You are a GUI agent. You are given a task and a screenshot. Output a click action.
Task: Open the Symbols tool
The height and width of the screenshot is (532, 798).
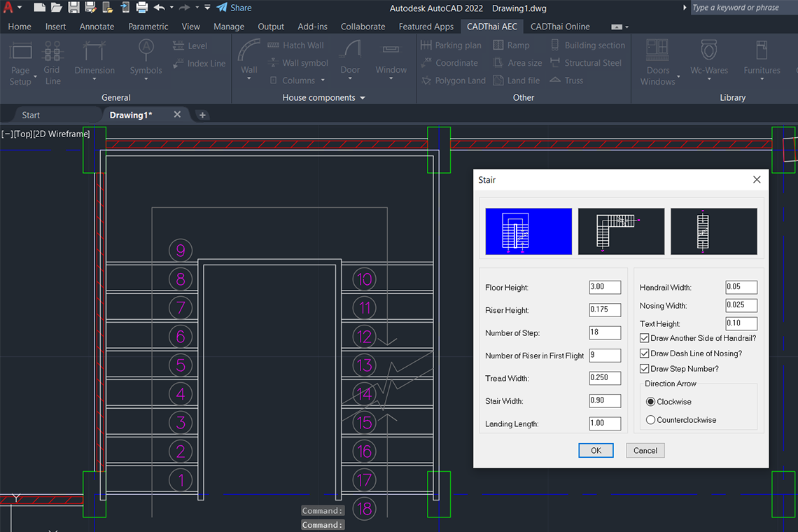pyautogui.click(x=146, y=61)
